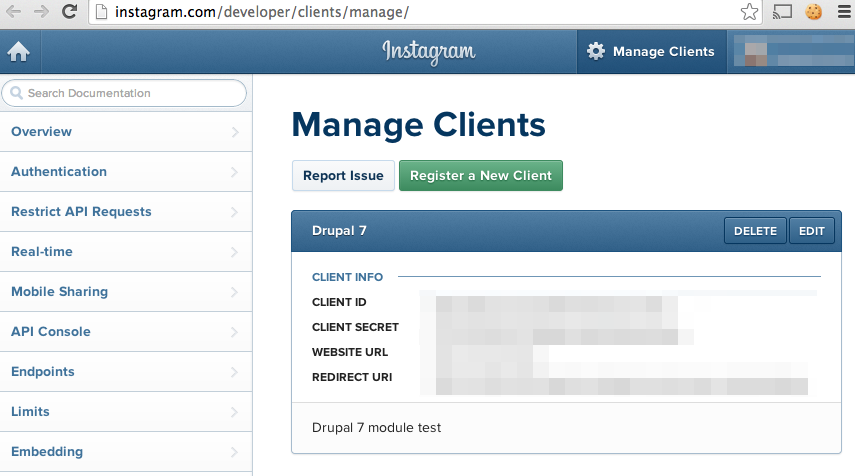Click the Embedding row chevron
The height and width of the screenshot is (476, 855).
click(x=234, y=452)
